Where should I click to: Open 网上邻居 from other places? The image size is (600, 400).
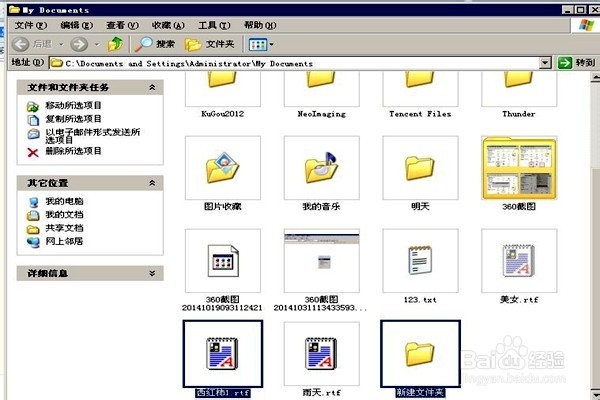[x=64, y=241]
